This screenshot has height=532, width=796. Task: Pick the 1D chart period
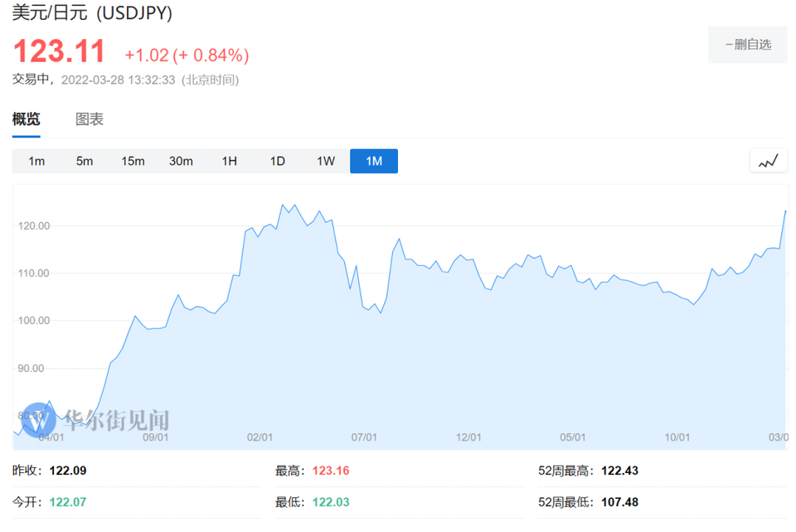(277, 161)
